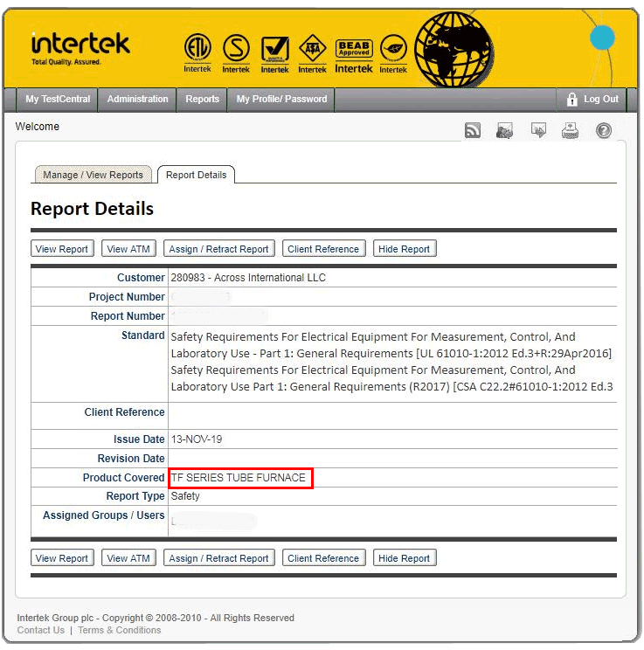
Task: Switch to Manage / View Reports tab
Action: pos(93,175)
